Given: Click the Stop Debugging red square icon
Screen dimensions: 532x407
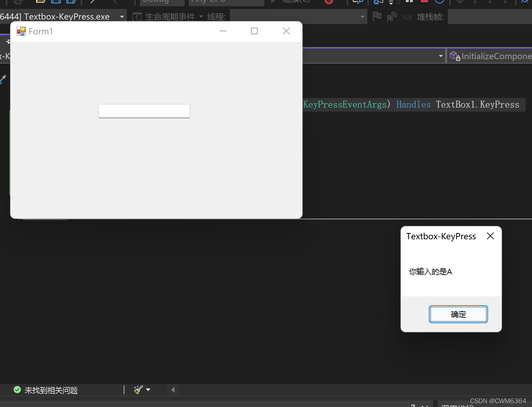Looking at the screenshot, I should tap(424, 2).
